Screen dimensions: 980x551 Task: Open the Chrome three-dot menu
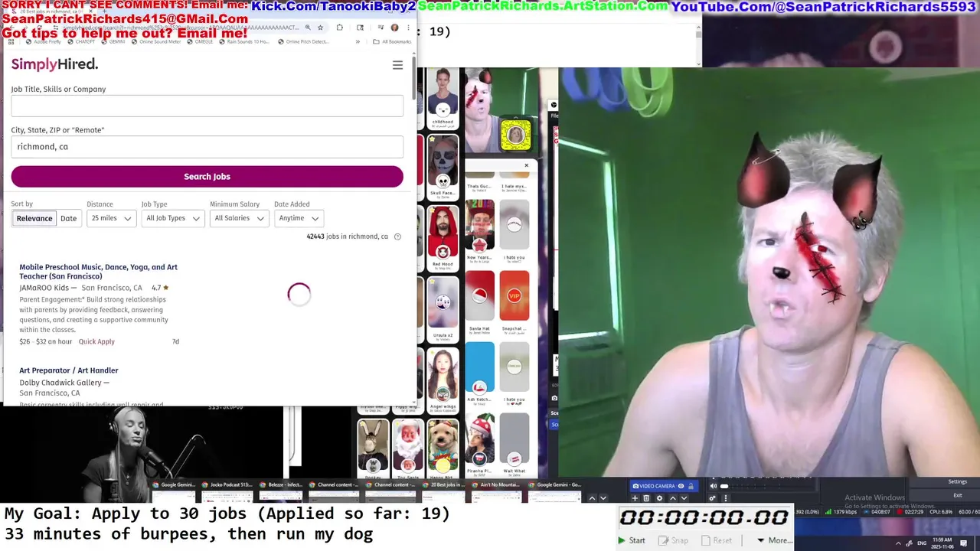(407, 28)
